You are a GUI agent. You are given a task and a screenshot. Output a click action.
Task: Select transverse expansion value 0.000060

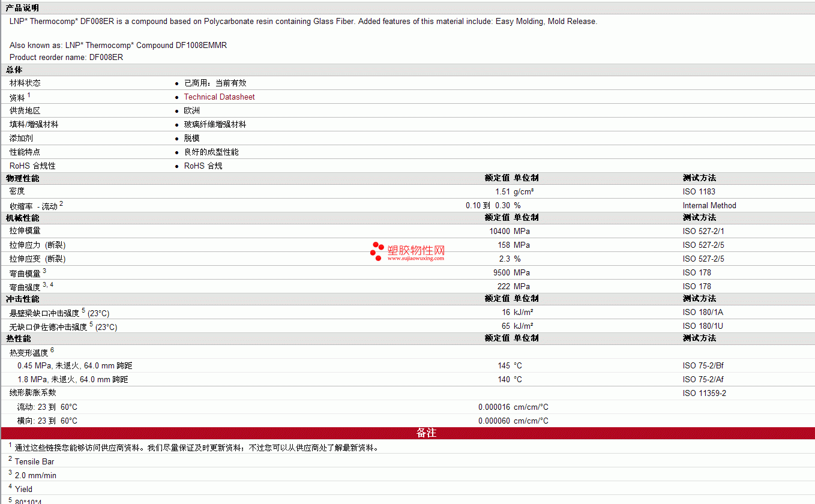click(494, 421)
